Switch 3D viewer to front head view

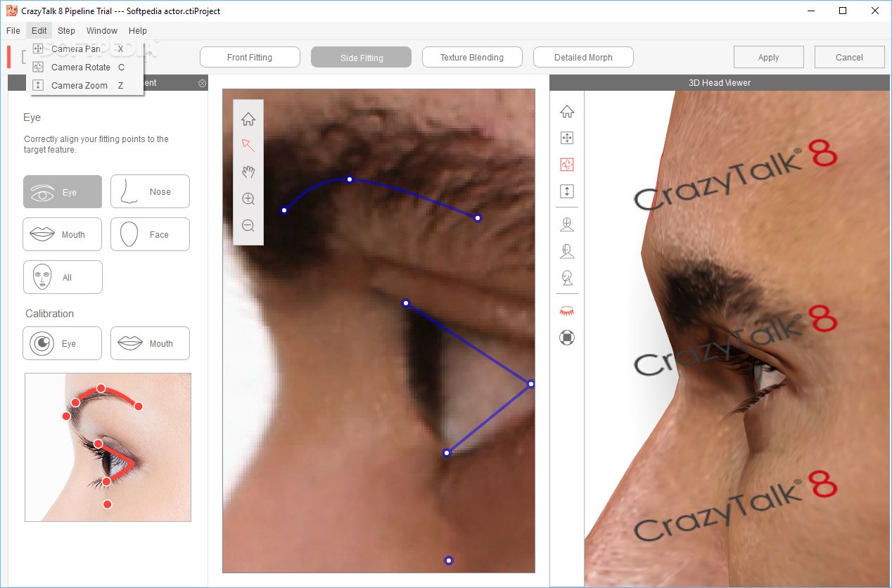click(567, 224)
